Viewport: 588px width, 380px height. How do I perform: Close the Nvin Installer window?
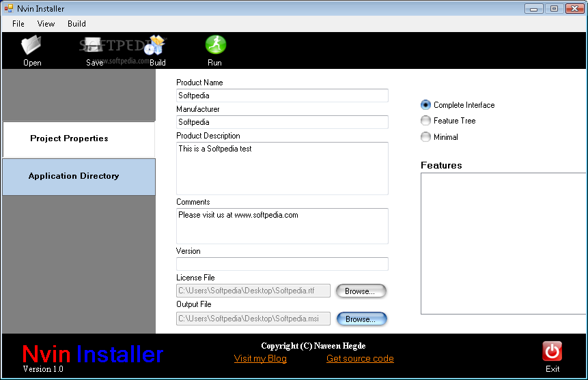tap(574, 8)
